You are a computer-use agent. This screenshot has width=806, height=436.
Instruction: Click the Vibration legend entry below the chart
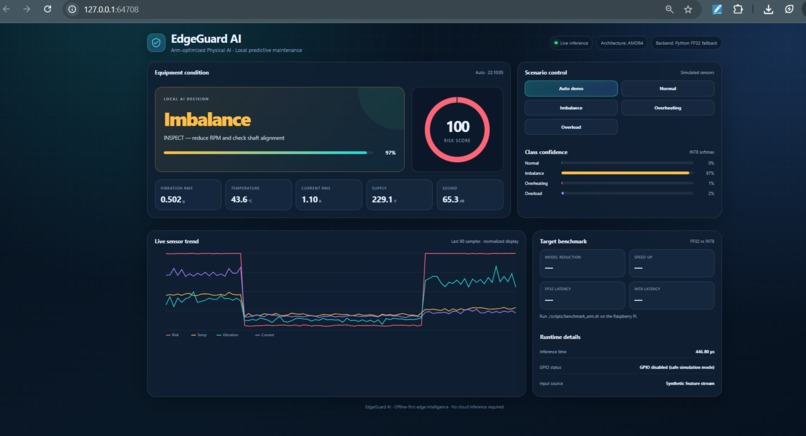pyautogui.click(x=227, y=335)
